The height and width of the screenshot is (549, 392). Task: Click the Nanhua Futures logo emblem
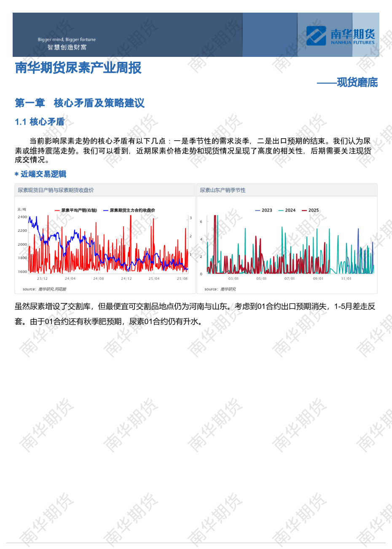tap(316, 35)
